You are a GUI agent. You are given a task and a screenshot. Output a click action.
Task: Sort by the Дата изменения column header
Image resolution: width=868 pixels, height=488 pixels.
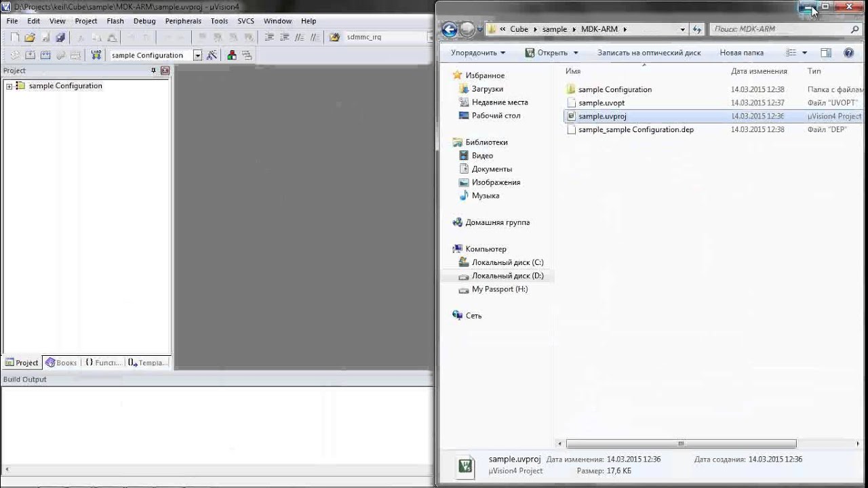(x=759, y=71)
